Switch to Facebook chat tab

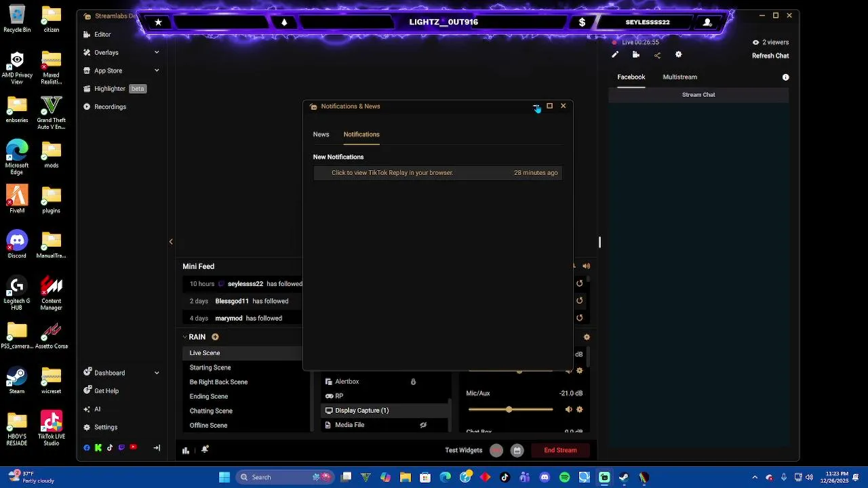(631, 77)
